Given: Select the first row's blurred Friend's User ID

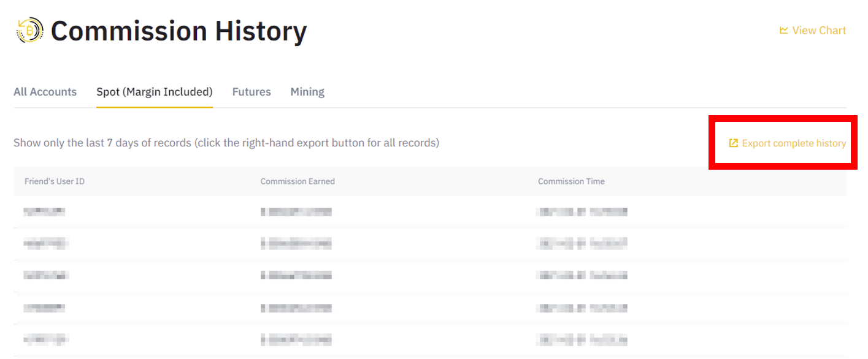Looking at the screenshot, I should 44,212.
